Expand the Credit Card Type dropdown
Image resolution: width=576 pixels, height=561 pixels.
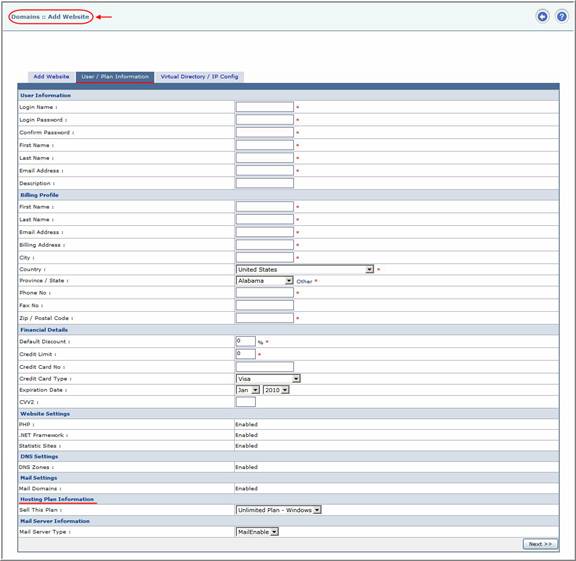tap(268, 378)
